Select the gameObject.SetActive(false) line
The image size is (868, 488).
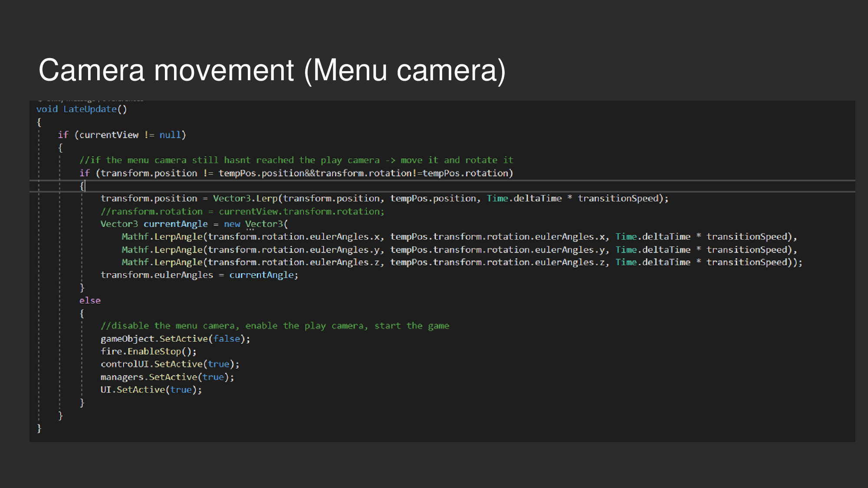click(x=175, y=339)
